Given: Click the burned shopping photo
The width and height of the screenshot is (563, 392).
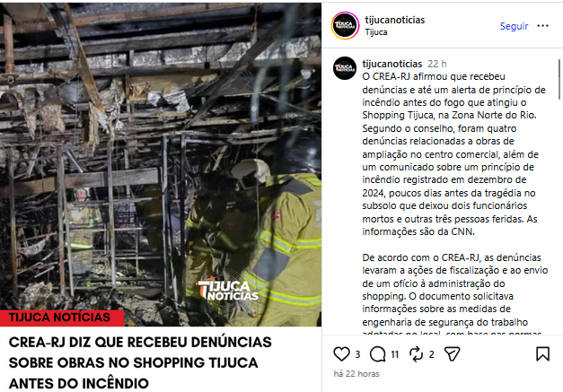Looking at the screenshot, I should coord(161,158).
